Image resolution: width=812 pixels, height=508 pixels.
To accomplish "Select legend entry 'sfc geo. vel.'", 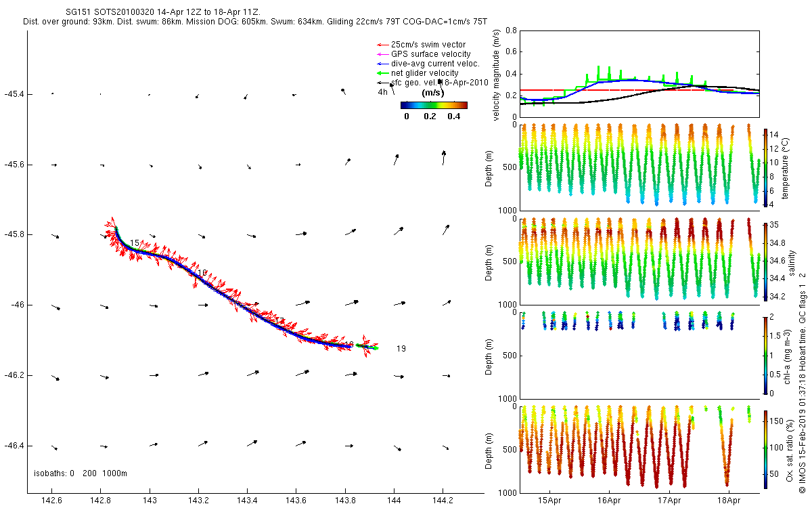I will tap(413, 83).
